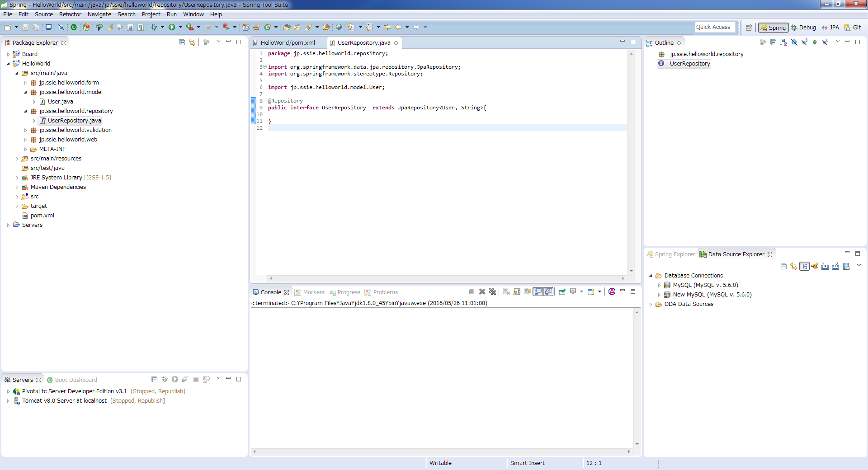Open the Spring perspective icon
Screen dimensions: 868x470
coord(773,28)
